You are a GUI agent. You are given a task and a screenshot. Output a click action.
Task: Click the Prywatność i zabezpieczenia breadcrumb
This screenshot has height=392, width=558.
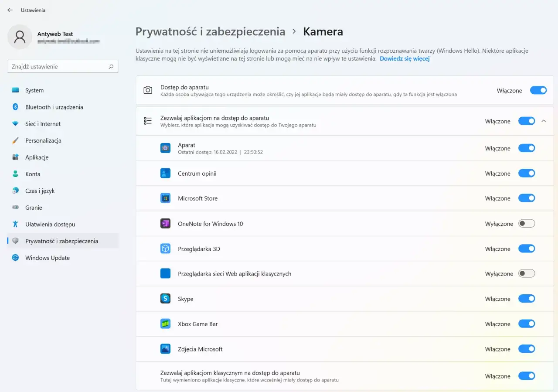[x=210, y=32]
